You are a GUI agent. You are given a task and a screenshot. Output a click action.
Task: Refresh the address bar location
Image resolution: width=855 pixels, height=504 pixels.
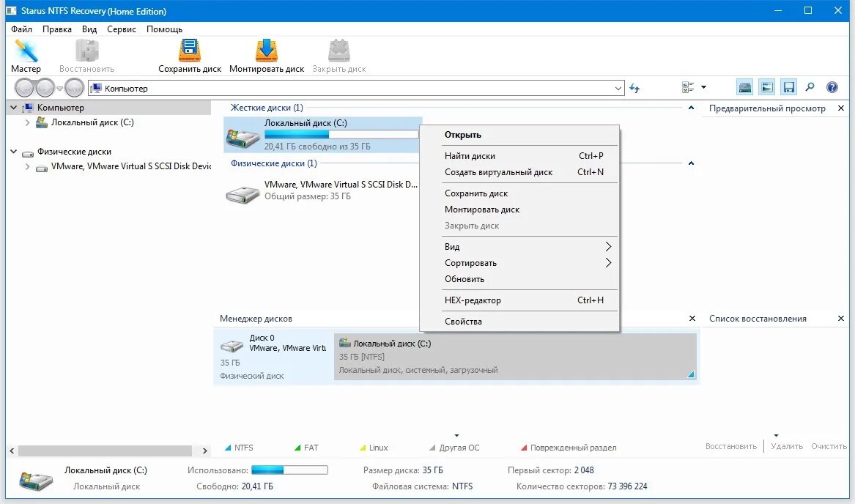634,88
